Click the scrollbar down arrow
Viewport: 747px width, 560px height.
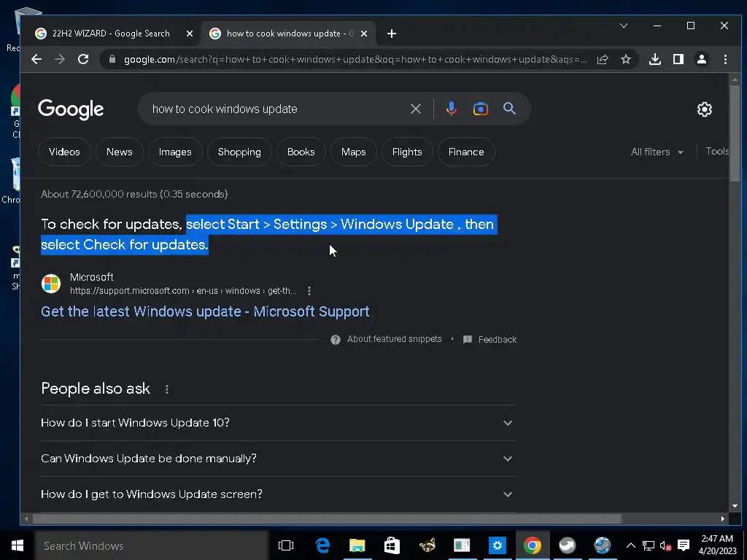tap(735, 506)
